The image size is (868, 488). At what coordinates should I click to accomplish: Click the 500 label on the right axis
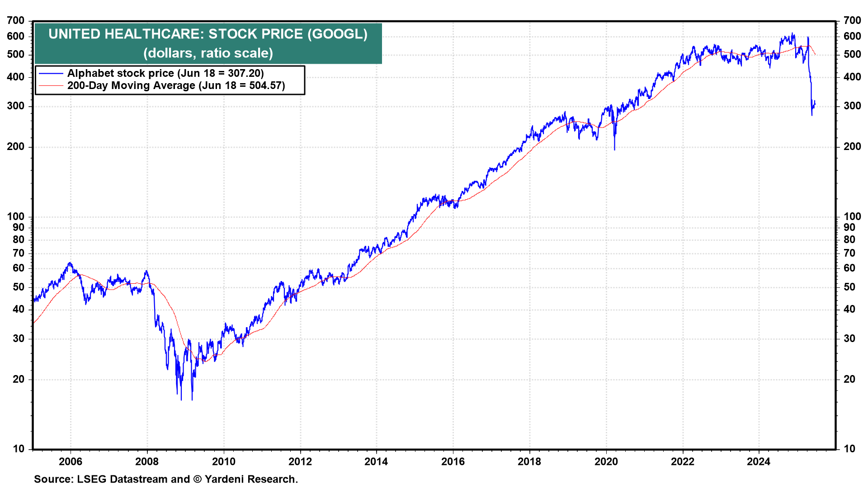point(852,55)
